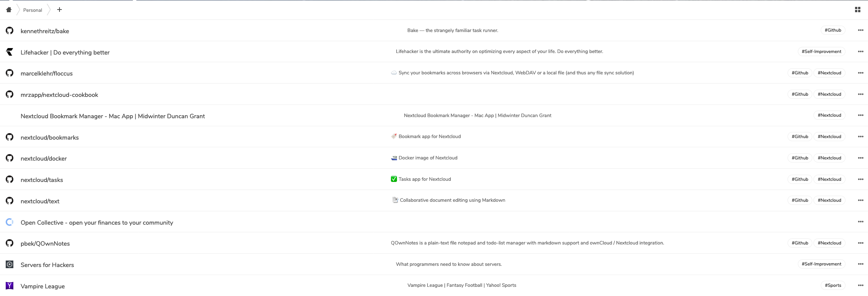Click GitHub favicon of nextcloud/text
The width and height of the screenshot is (868, 296).
10,201
